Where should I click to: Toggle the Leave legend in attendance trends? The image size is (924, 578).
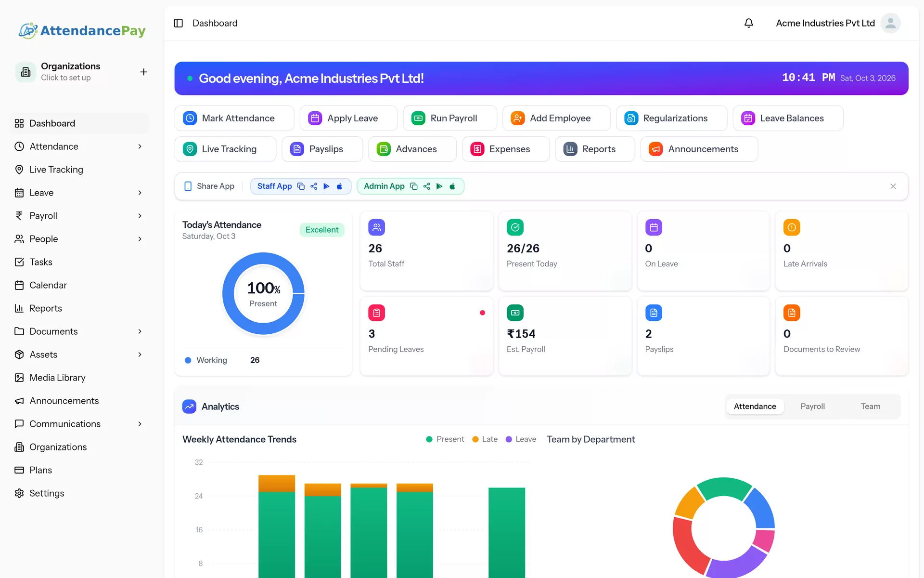pos(521,439)
